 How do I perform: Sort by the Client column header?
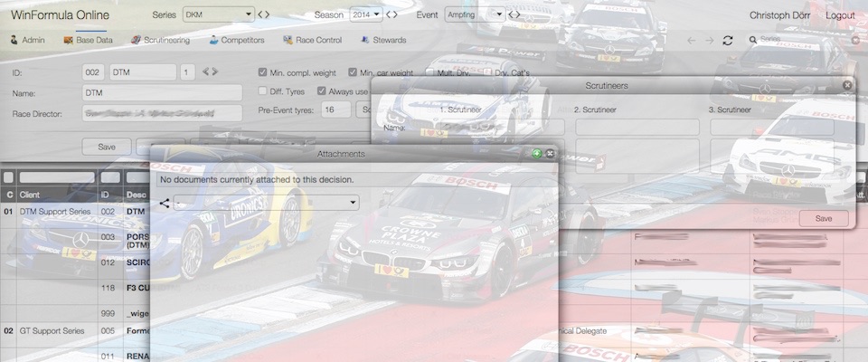(x=57, y=195)
